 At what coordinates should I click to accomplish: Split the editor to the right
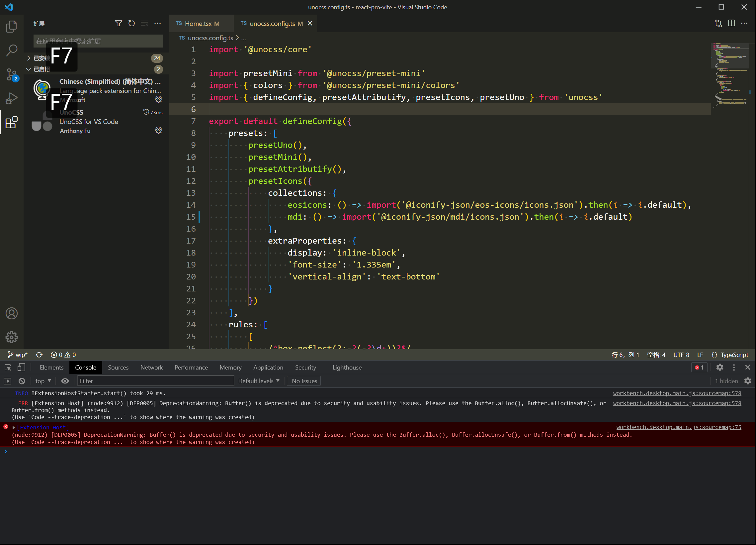tap(731, 23)
